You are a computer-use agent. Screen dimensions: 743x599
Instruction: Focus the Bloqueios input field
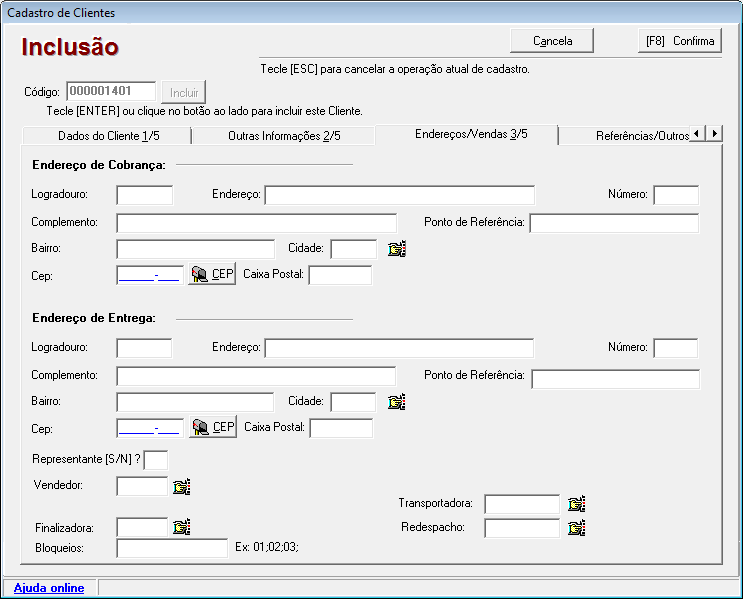(172, 548)
